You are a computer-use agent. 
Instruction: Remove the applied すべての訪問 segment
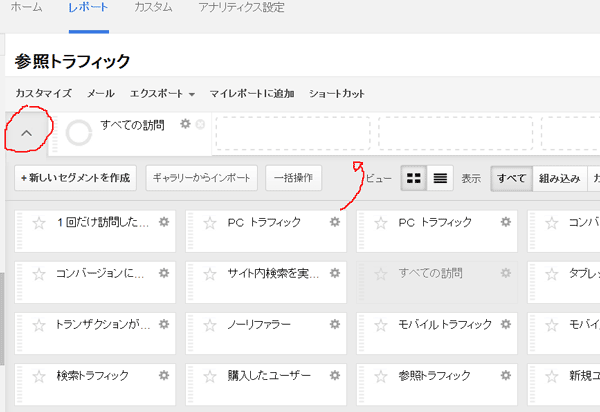(x=200, y=124)
